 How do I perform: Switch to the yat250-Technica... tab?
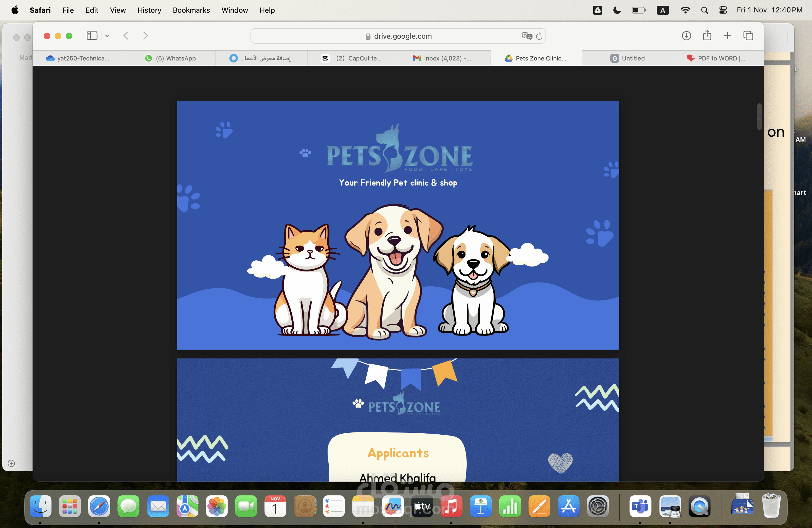coord(78,58)
